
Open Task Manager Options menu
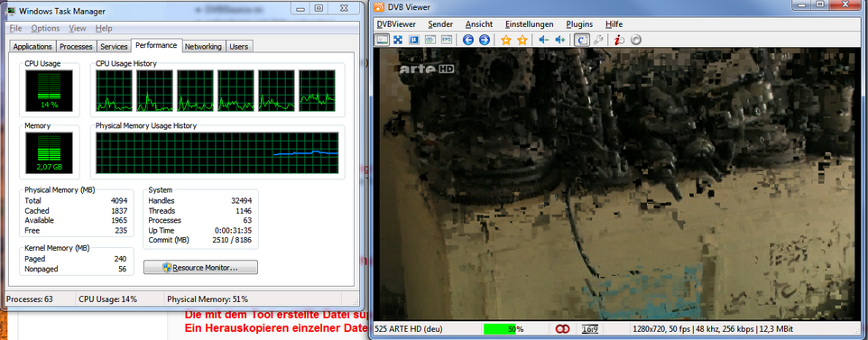coord(45,28)
